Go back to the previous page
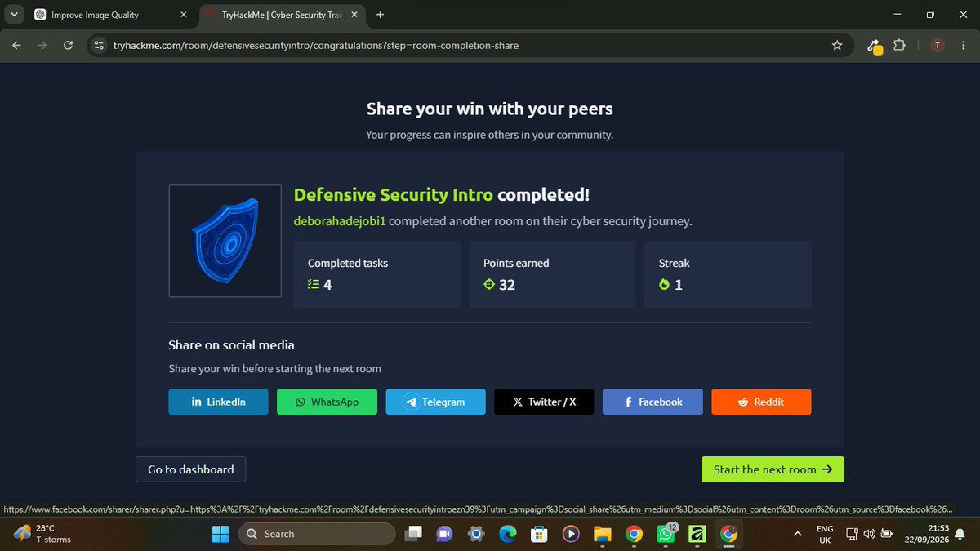 (16, 46)
